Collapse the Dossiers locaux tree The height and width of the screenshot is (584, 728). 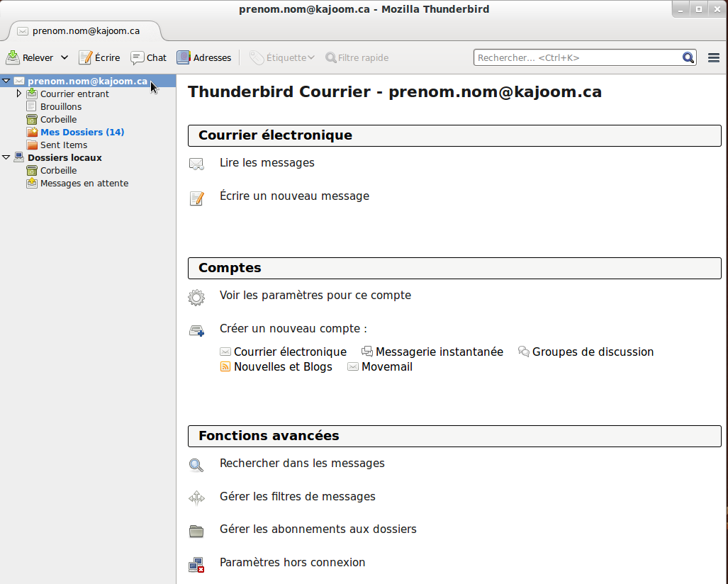coord(6,157)
